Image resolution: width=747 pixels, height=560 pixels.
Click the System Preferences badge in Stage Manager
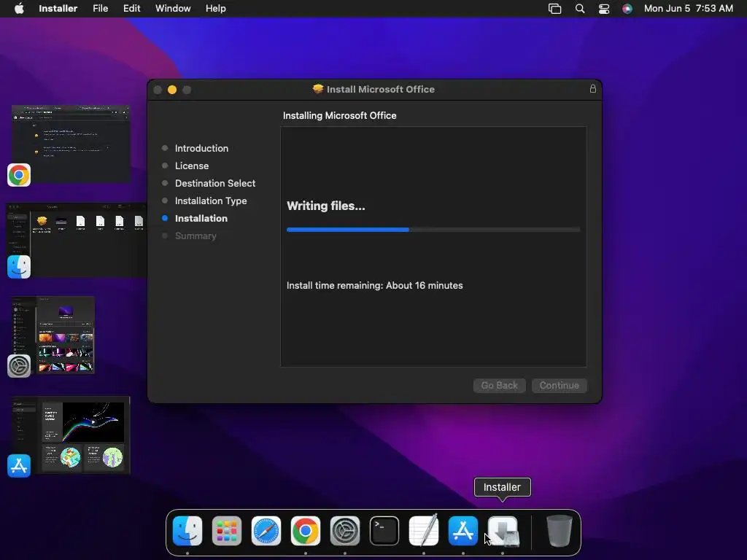19,366
